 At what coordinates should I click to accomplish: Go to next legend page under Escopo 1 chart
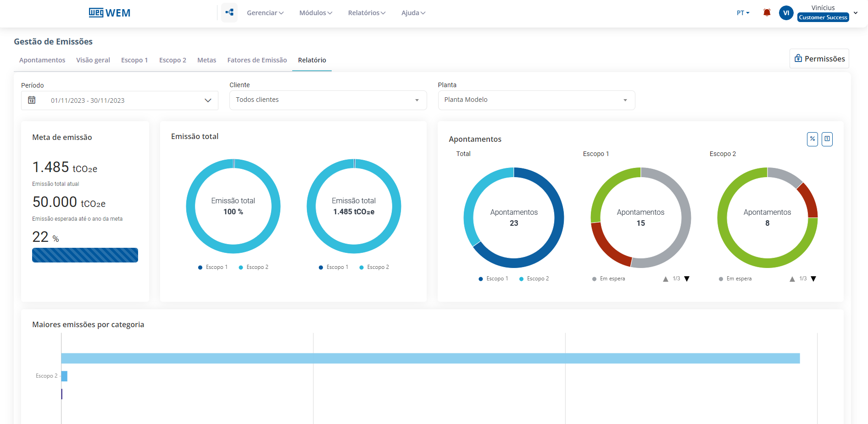687,279
